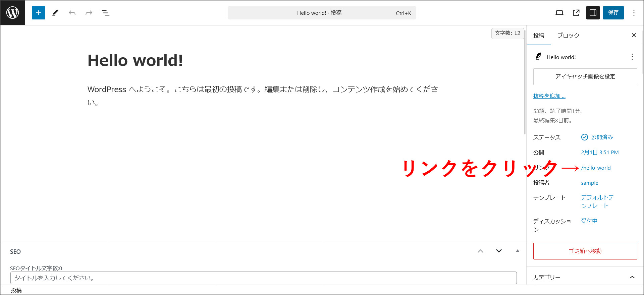The width and height of the screenshot is (644, 295).
Task: Click ゴミ箱へ移動 button
Action: pyautogui.click(x=585, y=251)
